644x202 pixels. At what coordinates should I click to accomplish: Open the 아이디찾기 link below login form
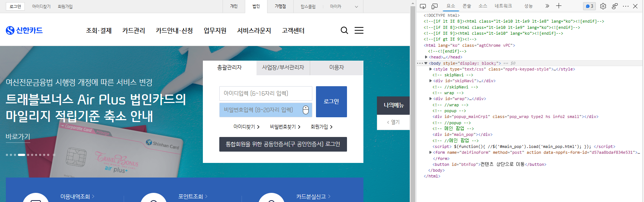(246, 127)
